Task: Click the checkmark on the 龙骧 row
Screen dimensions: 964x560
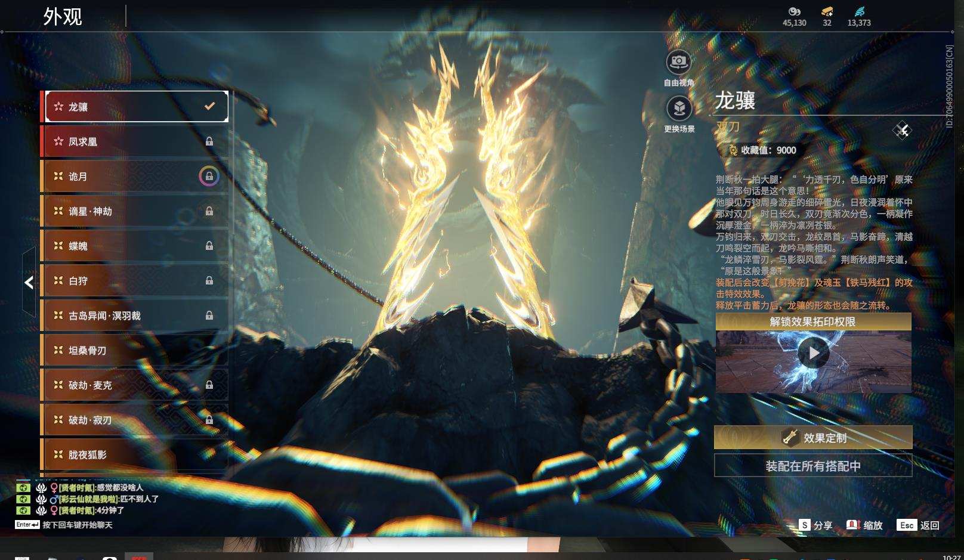Action: click(x=209, y=106)
